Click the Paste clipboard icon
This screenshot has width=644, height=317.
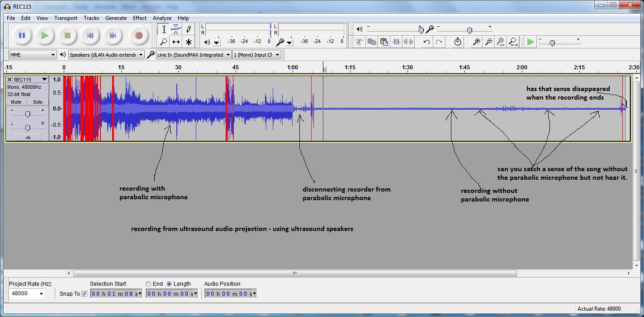(x=384, y=42)
